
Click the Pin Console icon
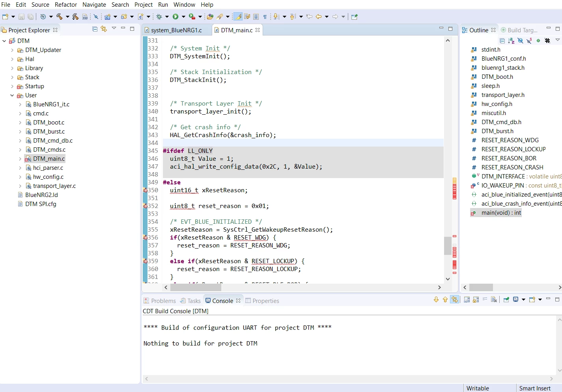(x=506, y=299)
